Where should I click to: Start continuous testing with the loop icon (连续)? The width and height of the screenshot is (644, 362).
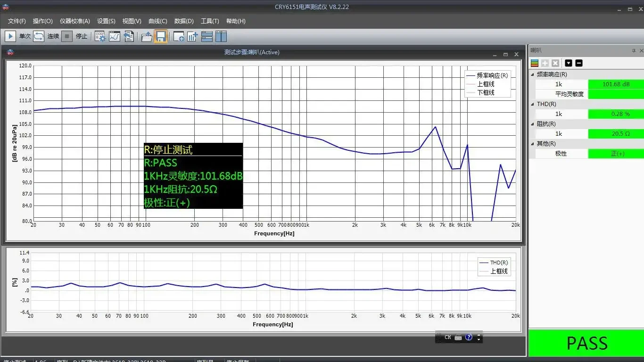pyautogui.click(x=39, y=36)
